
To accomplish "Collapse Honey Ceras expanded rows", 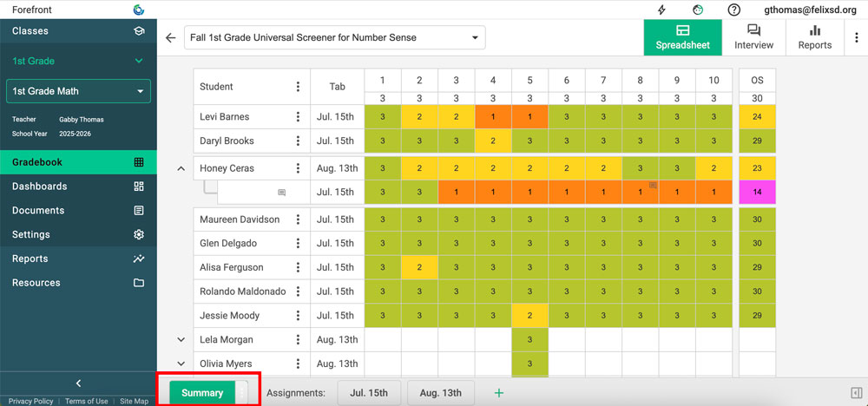I will tap(181, 169).
